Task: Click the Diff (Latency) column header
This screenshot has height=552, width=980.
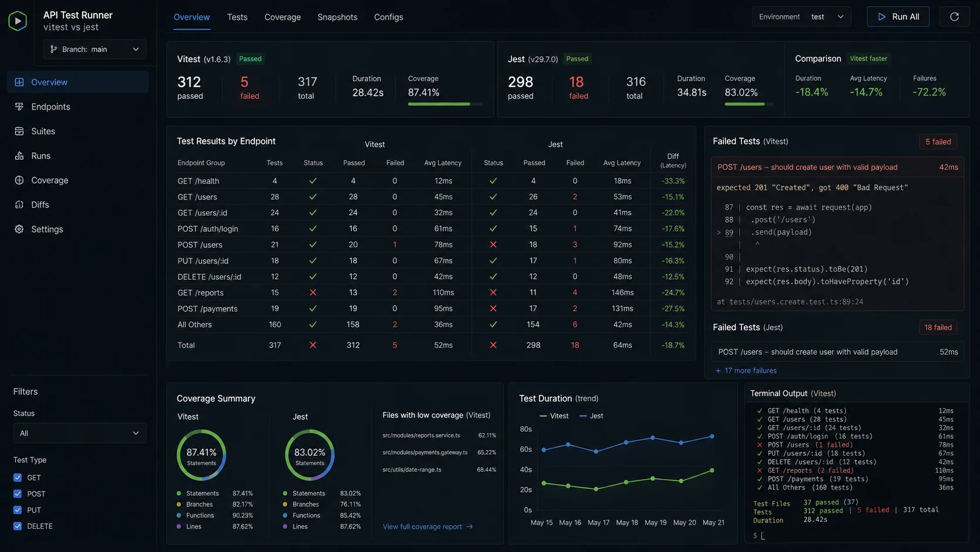Action: tap(673, 161)
